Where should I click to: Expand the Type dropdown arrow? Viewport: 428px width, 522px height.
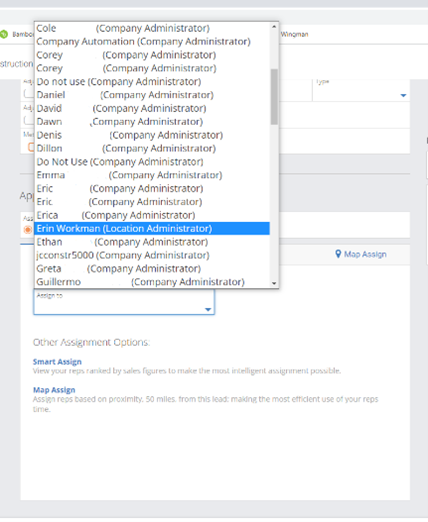pos(403,96)
